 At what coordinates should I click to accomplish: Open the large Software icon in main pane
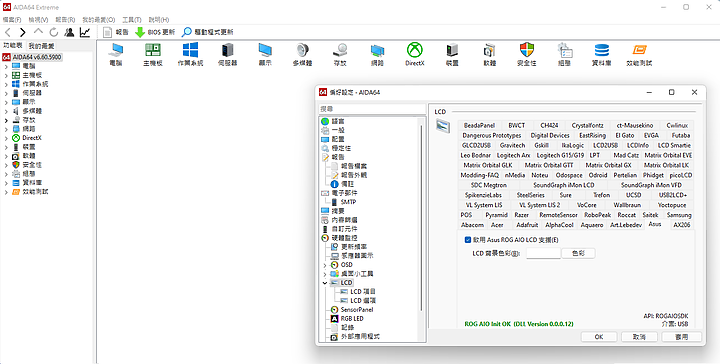tap(489, 50)
